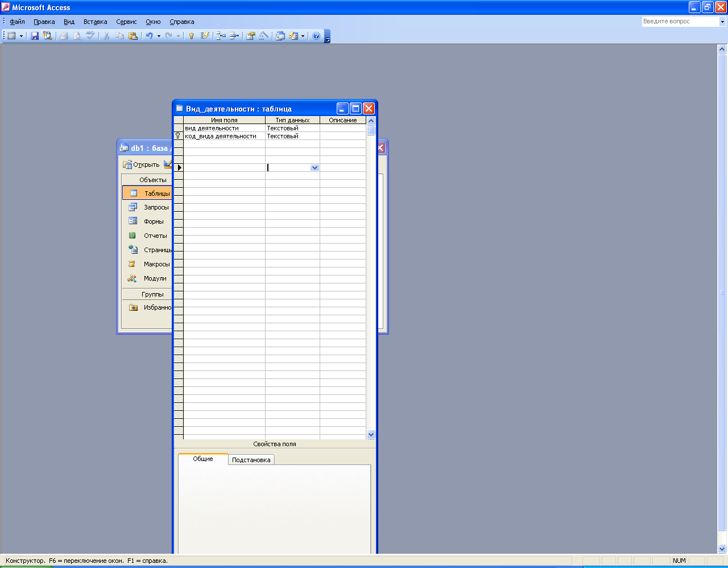Click the Database Window toolbar icon
The height and width of the screenshot is (568, 728).
[x=280, y=36]
